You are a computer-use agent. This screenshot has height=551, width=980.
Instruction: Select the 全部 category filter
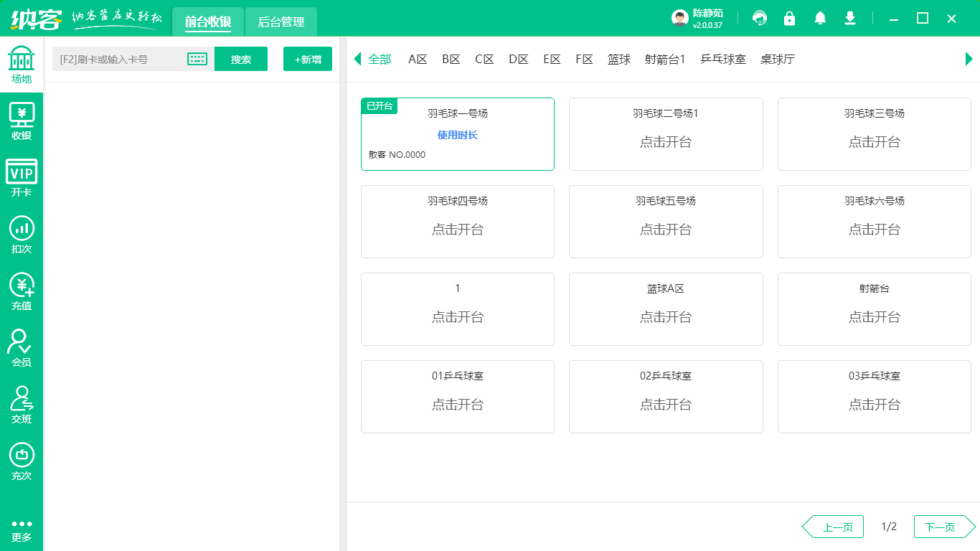[380, 59]
